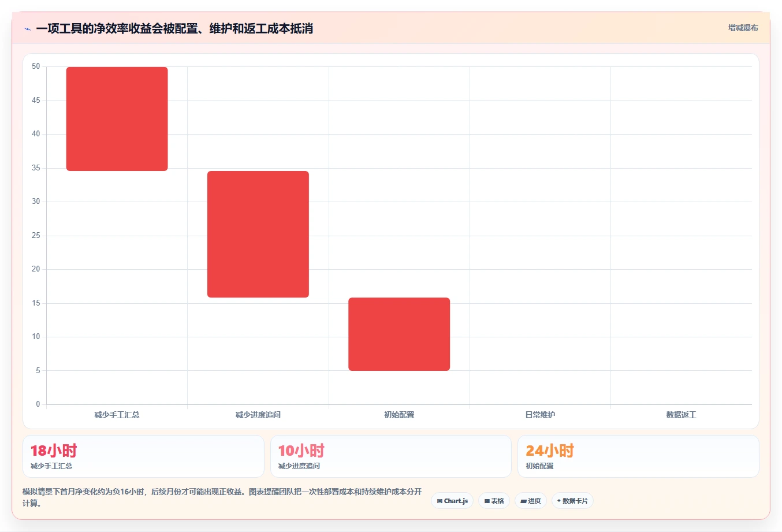Click the 减少进度追问 x-axis label
This screenshot has height=532, width=782.
(258, 415)
